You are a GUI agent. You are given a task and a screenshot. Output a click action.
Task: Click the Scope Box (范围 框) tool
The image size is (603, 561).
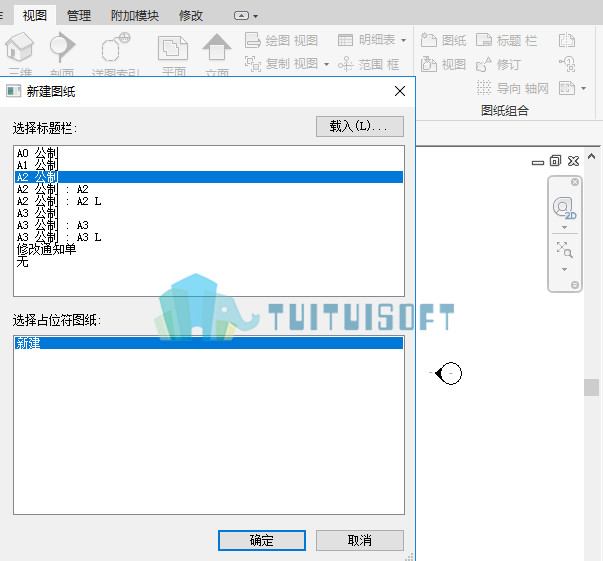[368, 64]
